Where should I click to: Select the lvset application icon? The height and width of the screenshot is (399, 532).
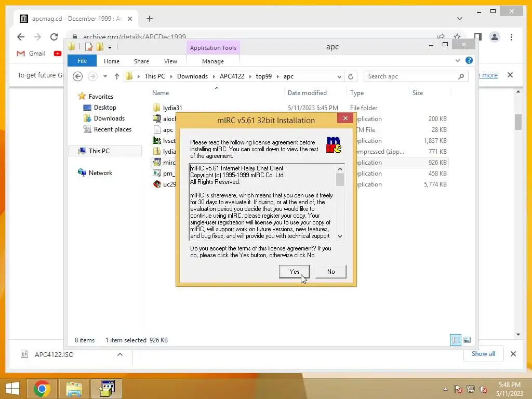point(157,140)
